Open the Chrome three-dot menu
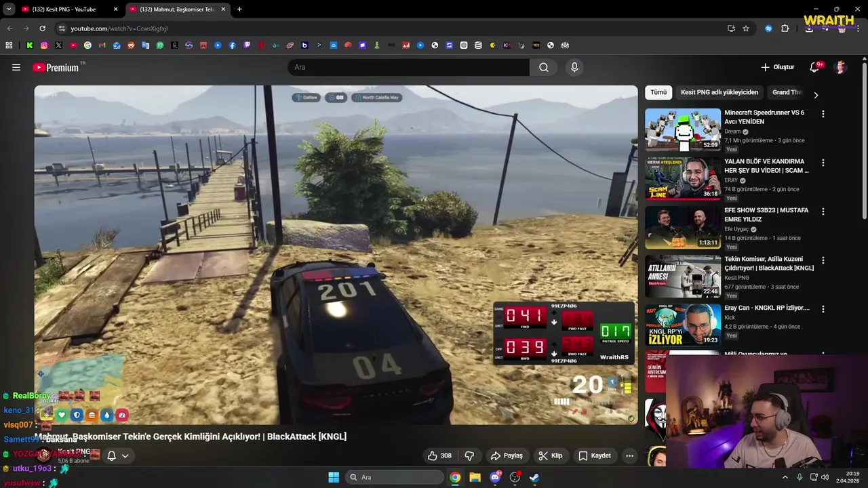 point(859,28)
